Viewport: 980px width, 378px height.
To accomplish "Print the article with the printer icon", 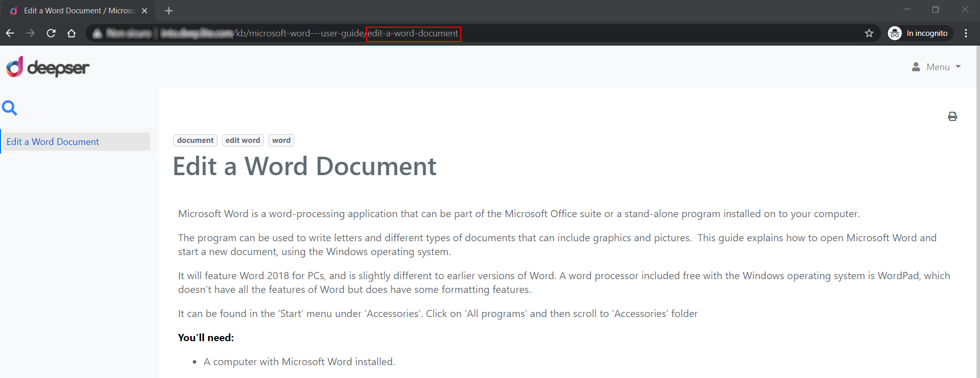I will click(x=952, y=116).
